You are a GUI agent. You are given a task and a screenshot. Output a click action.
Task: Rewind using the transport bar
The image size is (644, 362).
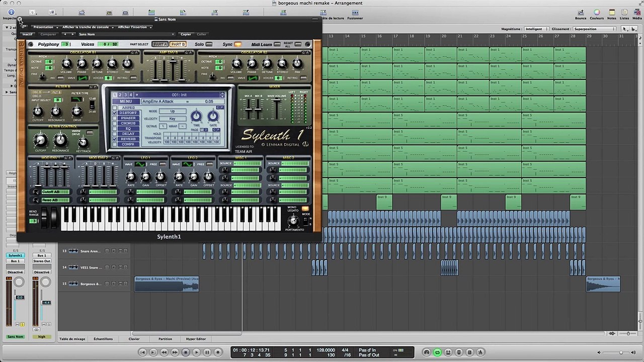coord(164,352)
